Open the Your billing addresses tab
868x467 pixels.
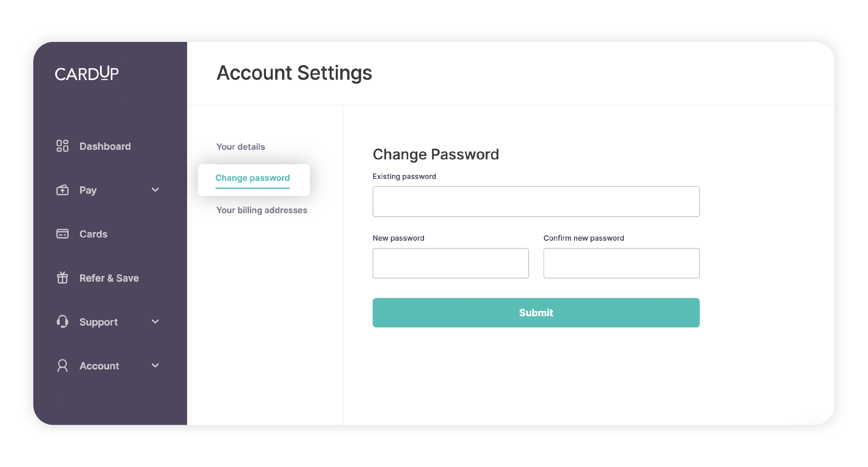(262, 210)
